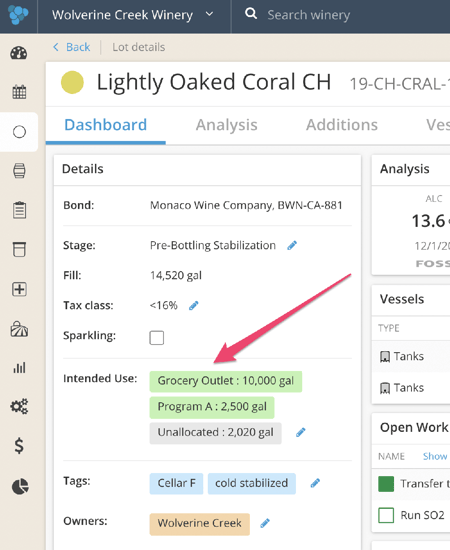450x550 pixels.
Task: Open the gears settings icon in sidebar
Action: pyautogui.click(x=19, y=407)
